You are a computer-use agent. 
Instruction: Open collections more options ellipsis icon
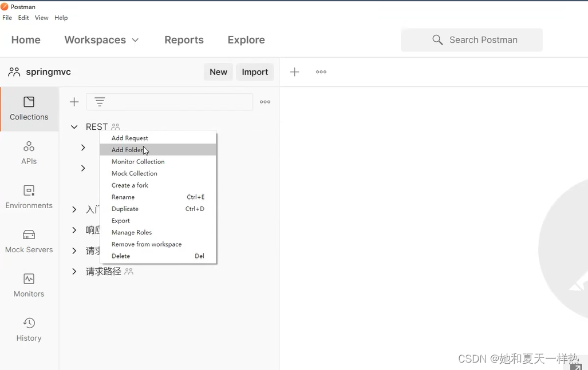tap(265, 102)
